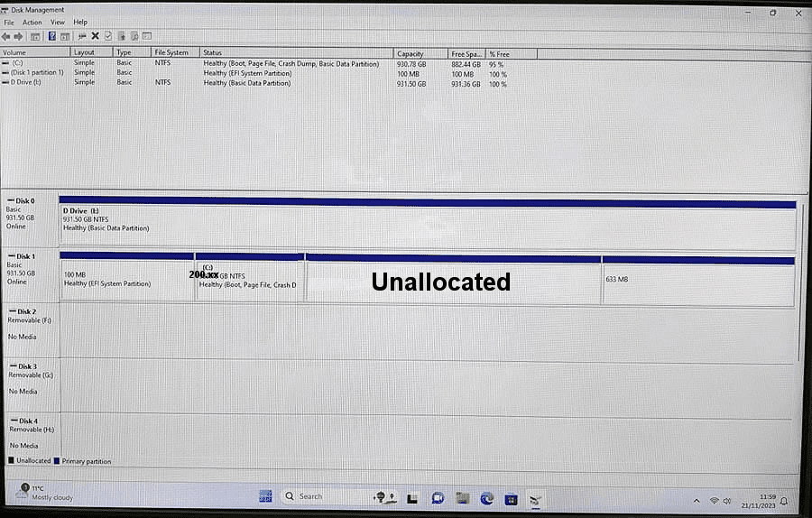
Task: Open File Explorer from the taskbar
Action: click(463, 498)
